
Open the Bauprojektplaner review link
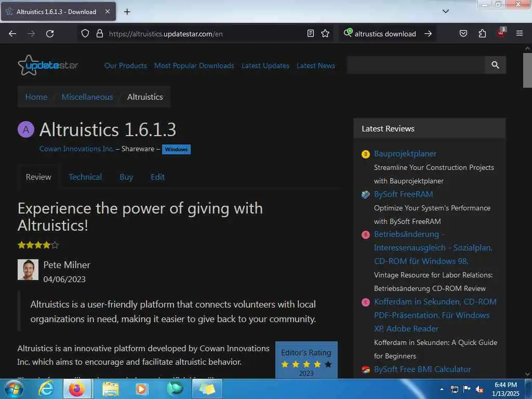click(405, 154)
